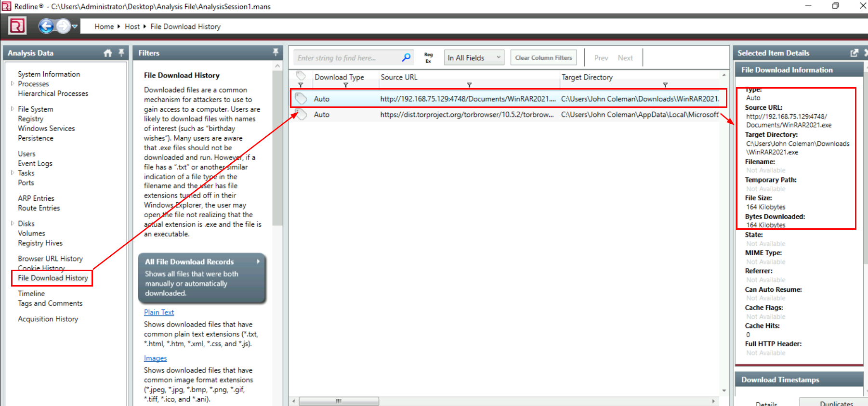Image resolution: width=868 pixels, height=406 pixels.
Task: Click the AppData\Local\Microsoft target directory cell
Action: click(x=640, y=115)
